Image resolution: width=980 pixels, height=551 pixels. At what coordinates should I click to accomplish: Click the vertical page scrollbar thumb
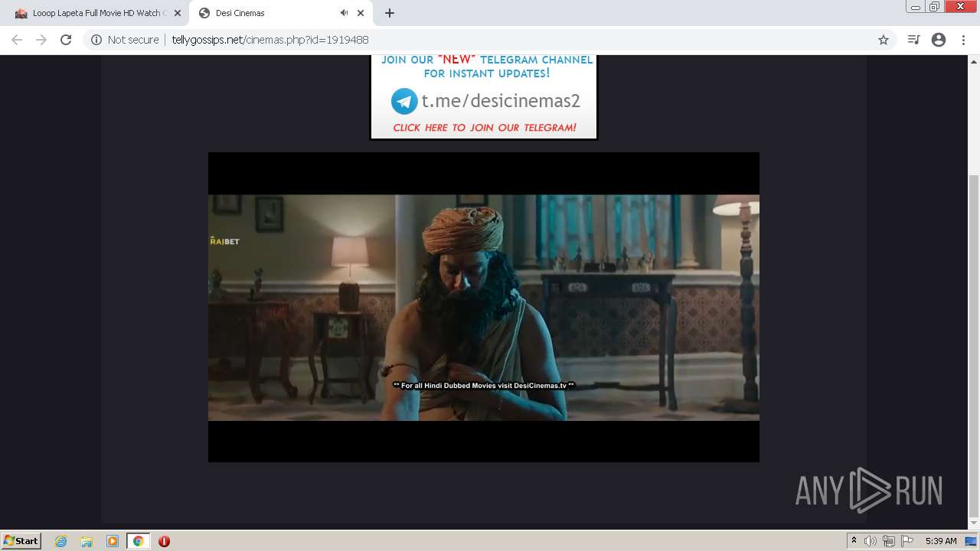974,346
